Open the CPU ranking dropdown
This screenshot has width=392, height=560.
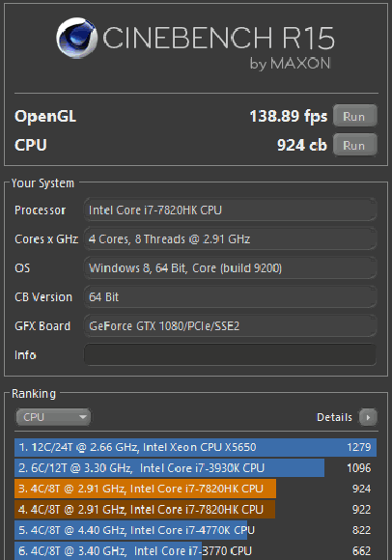pos(53,417)
